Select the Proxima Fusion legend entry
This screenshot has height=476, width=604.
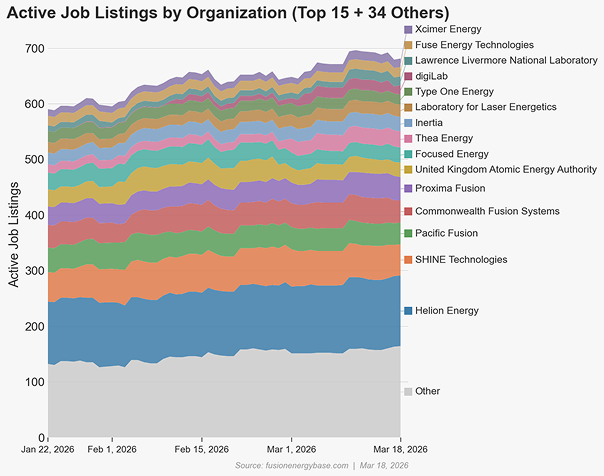445,188
